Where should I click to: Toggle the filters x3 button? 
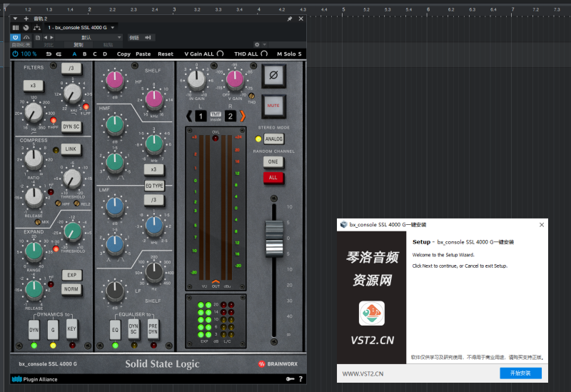point(33,86)
